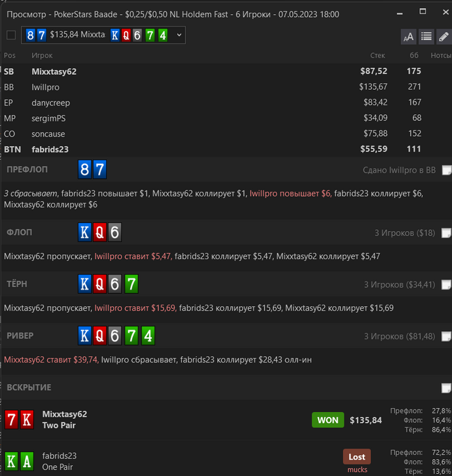Click the РИВЕР section header
The height and width of the screenshot is (476, 452).
(x=20, y=336)
